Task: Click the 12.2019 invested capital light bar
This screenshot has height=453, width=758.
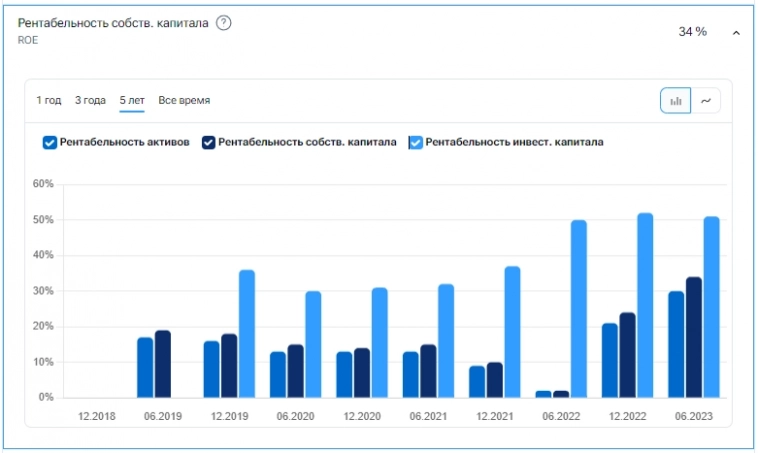Action: pyautogui.click(x=247, y=334)
